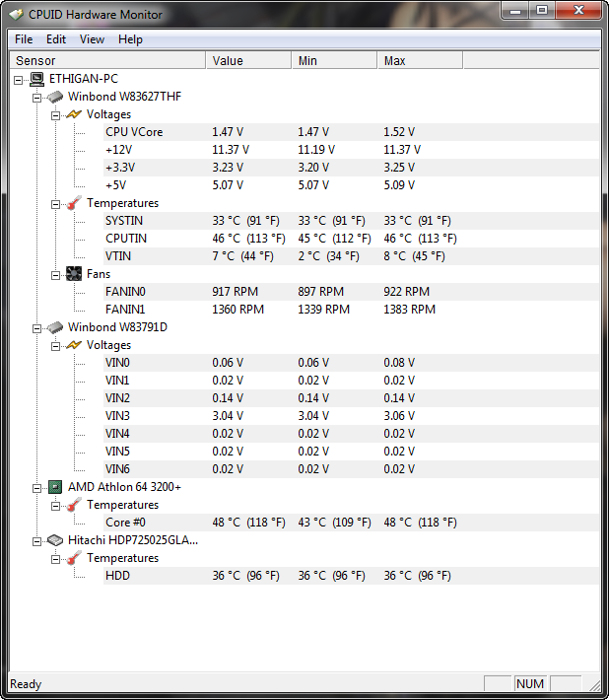609x700 pixels.
Task: Select the Core #0 temperature row
Action: tap(351, 523)
